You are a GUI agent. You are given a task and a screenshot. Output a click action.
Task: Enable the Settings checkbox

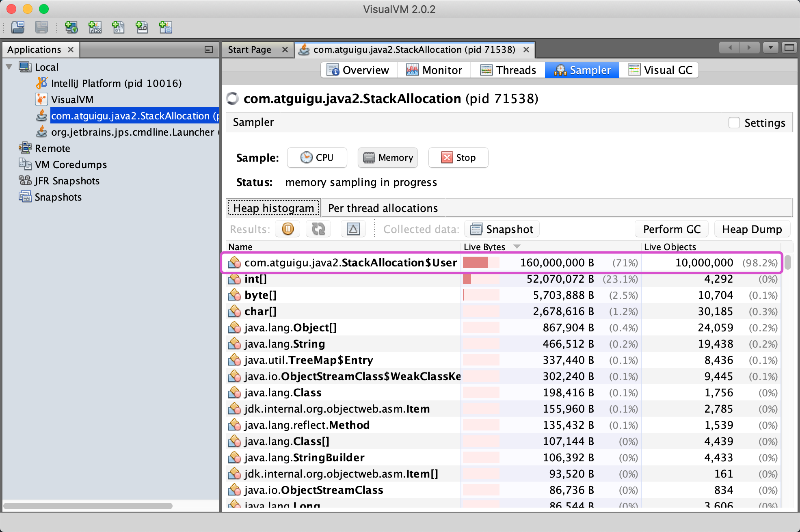click(734, 123)
